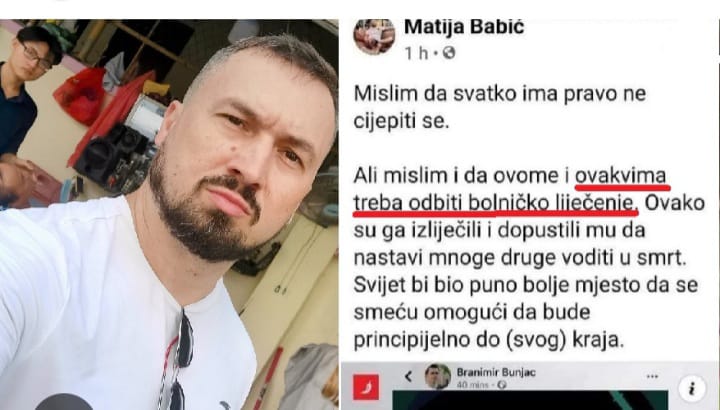Open the three-dot options menu on shared post
The image size is (720, 410).
click(x=652, y=376)
